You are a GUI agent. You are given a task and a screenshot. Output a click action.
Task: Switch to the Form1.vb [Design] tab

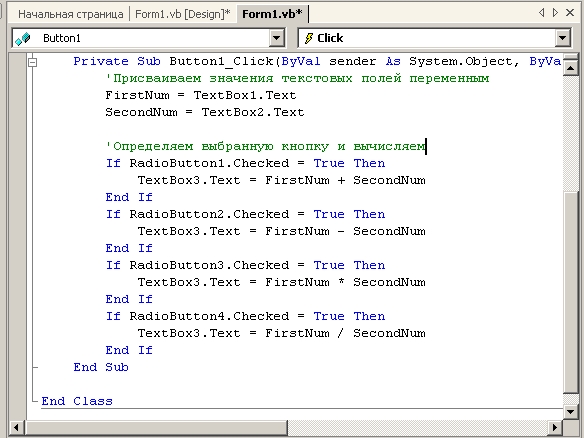(x=182, y=14)
